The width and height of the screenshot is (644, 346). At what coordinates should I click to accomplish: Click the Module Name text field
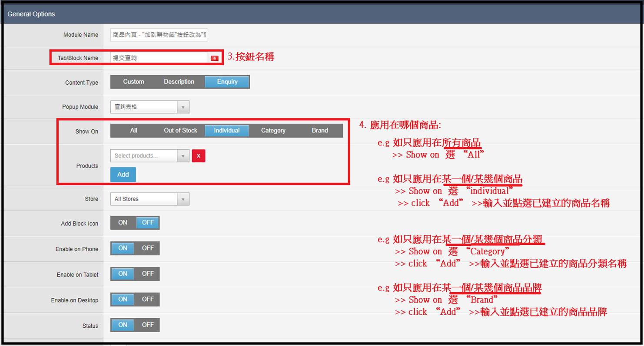point(159,35)
